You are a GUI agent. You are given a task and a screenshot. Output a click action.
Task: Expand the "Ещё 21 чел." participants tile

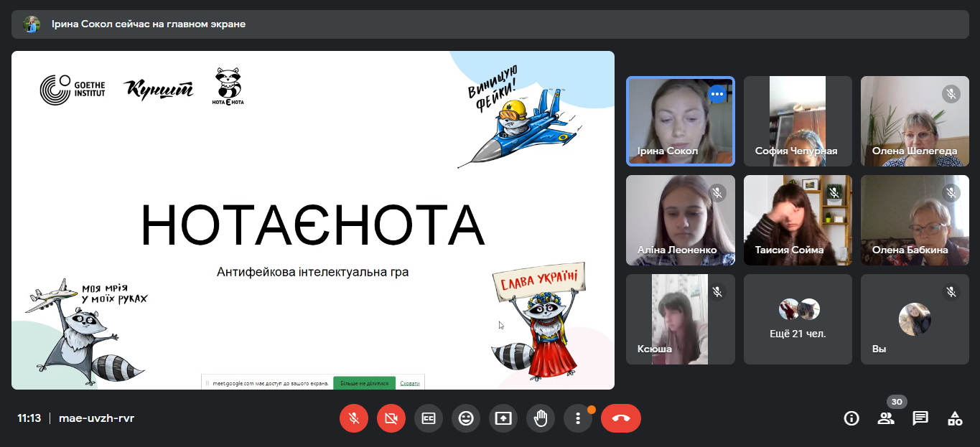click(798, 319)
